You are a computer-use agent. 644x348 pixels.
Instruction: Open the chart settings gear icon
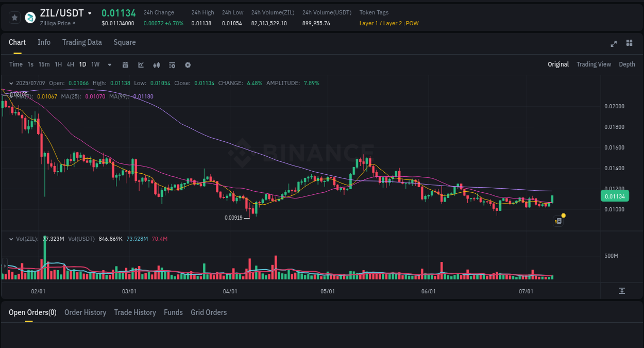click(188, 64)
